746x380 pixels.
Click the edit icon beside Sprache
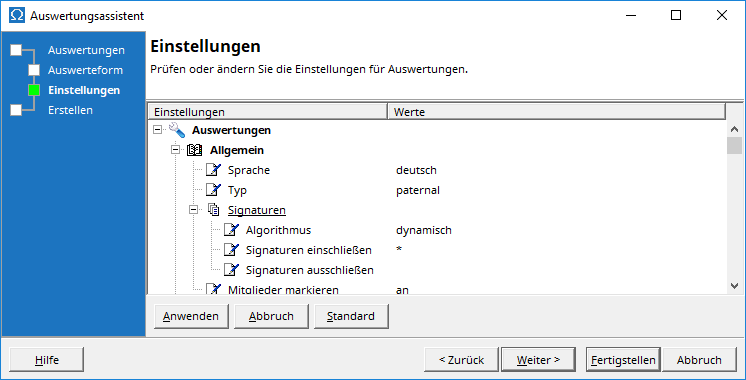tap(214, 170)
